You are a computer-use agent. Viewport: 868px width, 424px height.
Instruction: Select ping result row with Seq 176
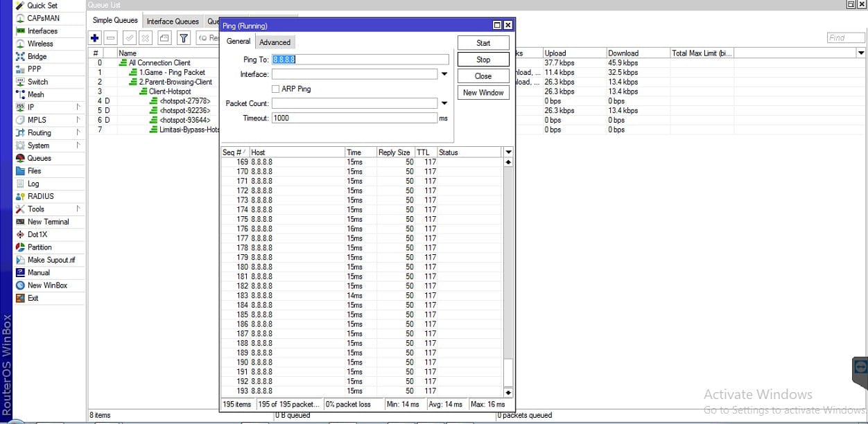tap(362, 229)
